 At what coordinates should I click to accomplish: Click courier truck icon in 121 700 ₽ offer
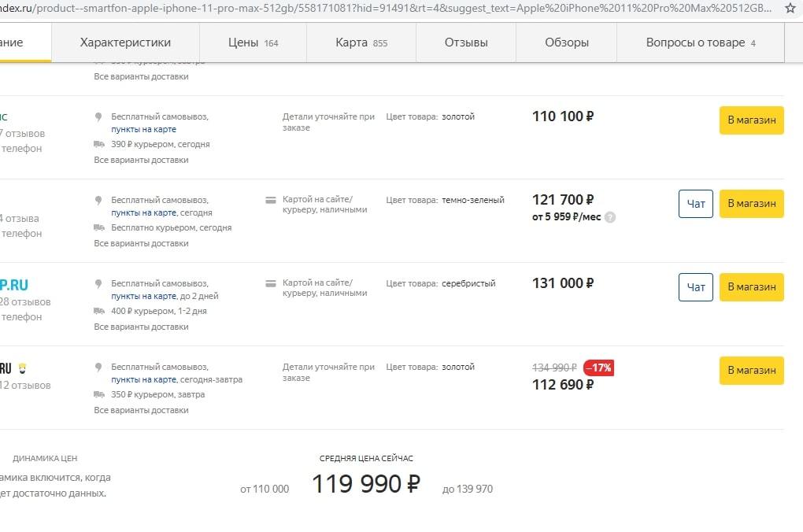coord(99,227)
